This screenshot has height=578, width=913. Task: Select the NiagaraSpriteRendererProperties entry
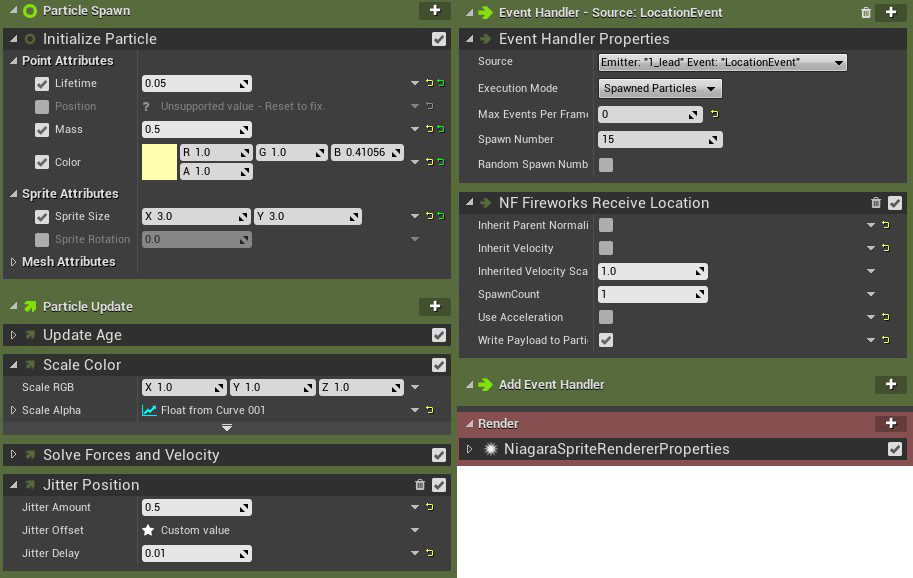[x=616, y=449]
